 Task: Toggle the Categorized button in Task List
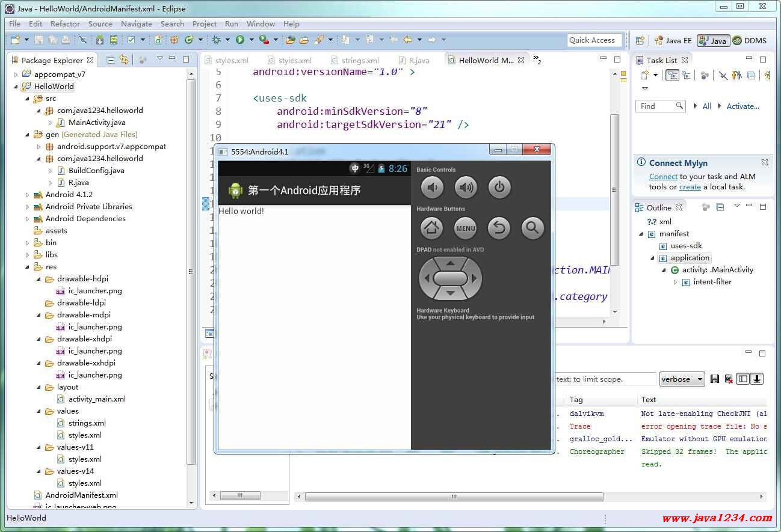[672, 75]
